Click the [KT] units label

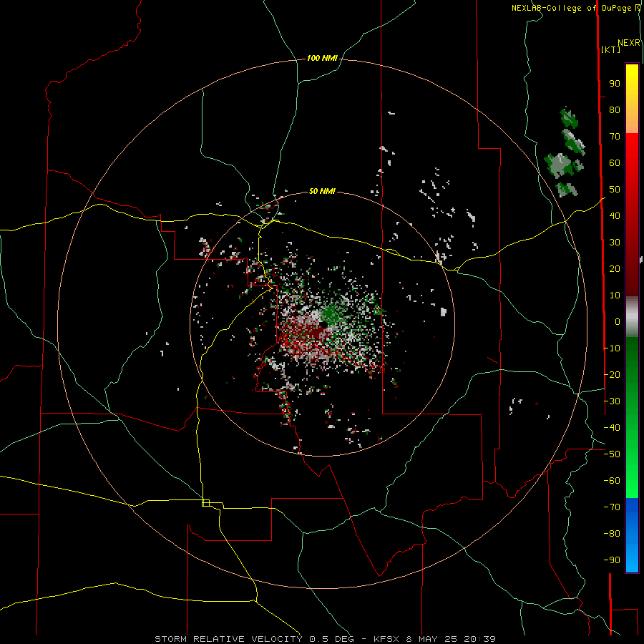coord(611,49)
